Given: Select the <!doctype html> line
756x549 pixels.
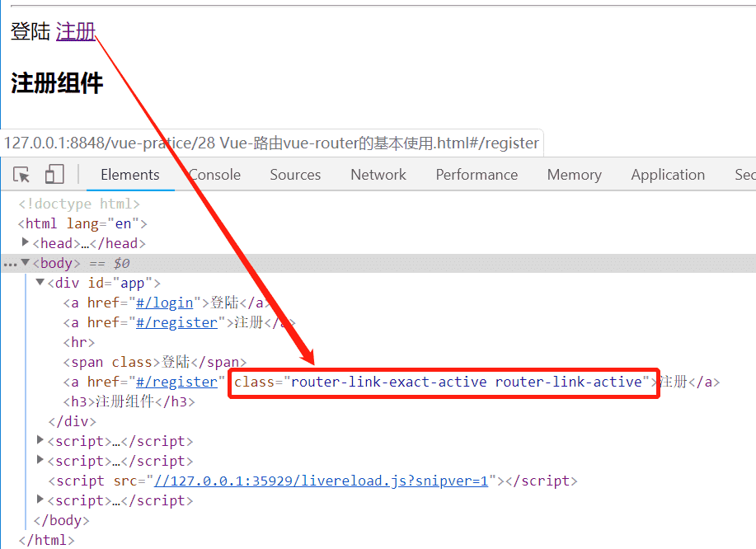Looking at the screenshot, I should [x=79, y=204].
